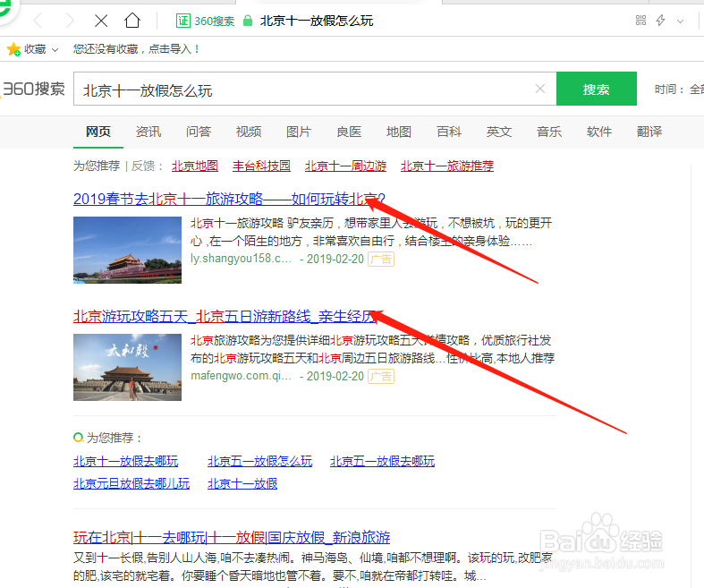Select the 网页 tab

[98, 132]
